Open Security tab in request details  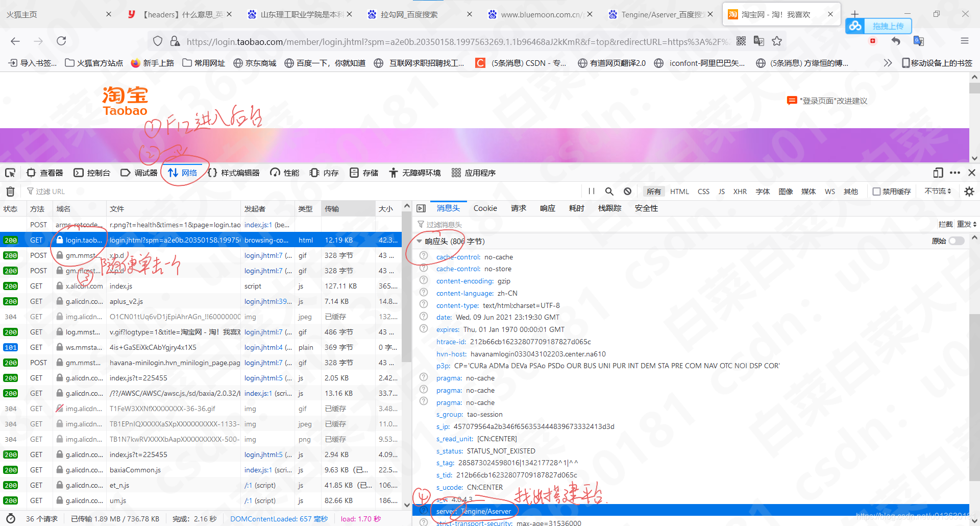click(646, 208)
